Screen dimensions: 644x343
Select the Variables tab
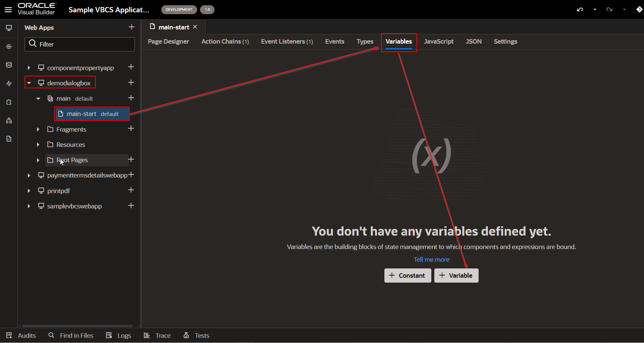click(399, 41)
